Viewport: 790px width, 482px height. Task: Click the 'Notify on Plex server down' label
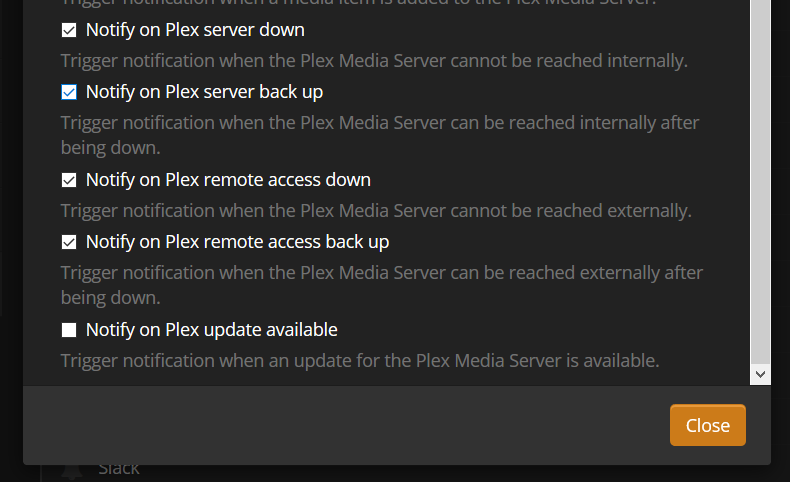[195, 30]
